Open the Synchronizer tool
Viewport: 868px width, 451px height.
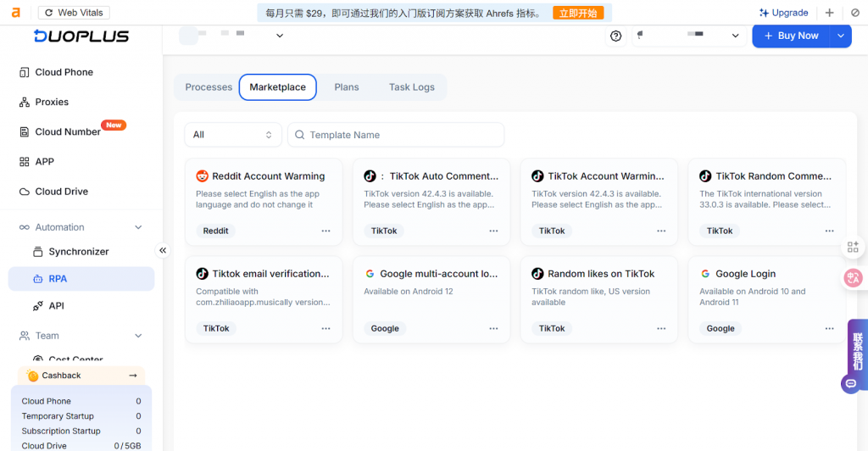[78, 252]
